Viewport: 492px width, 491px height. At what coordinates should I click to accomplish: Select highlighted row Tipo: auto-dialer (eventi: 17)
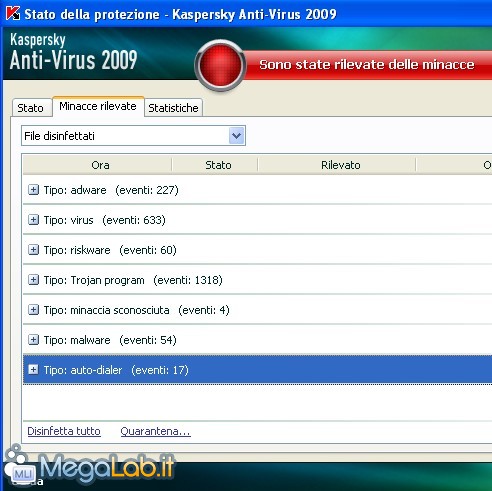(x=257, y=370)
